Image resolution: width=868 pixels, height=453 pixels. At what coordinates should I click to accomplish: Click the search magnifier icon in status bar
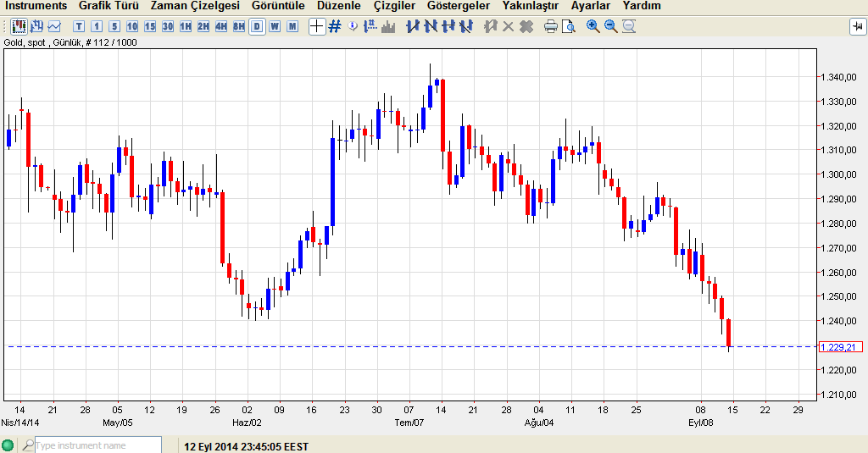27,445
